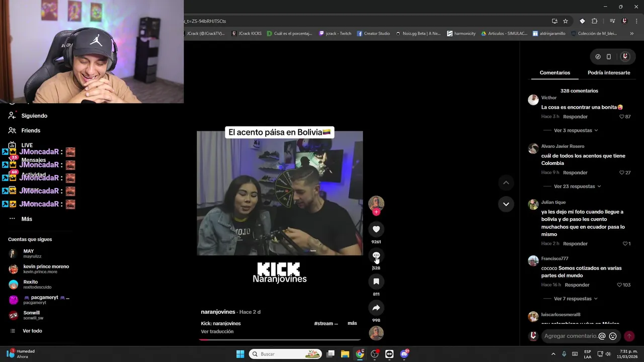Show more bookmarks with the double chevron
The image size is (644, 362).
coord(631,34)
